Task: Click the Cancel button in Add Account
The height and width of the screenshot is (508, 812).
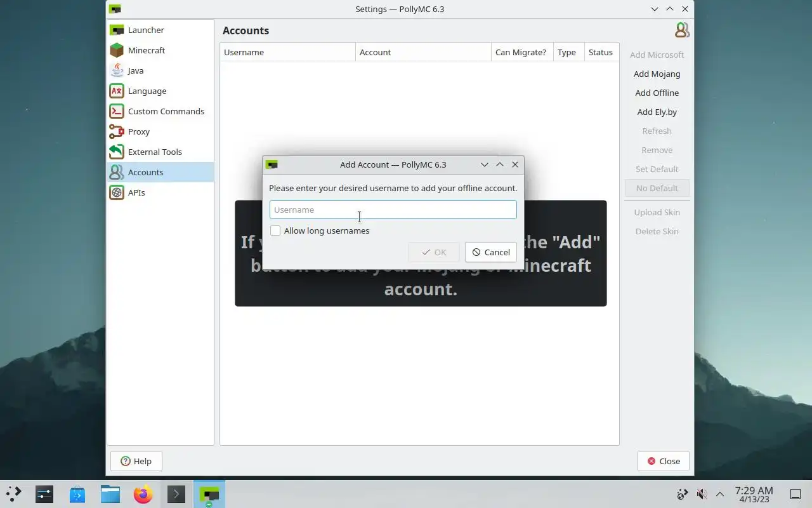Action: click(491, 252)
